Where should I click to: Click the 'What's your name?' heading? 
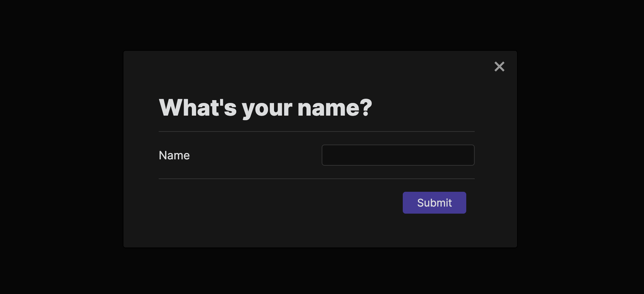coord(266,108)
